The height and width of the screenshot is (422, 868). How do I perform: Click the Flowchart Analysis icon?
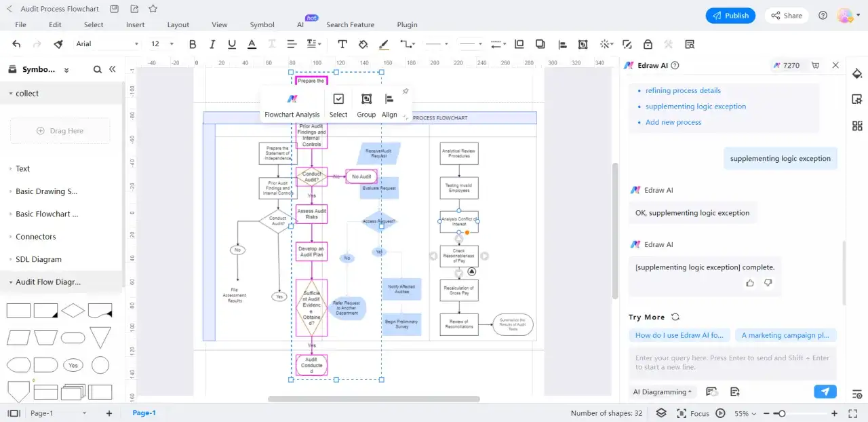click(292, 99)
